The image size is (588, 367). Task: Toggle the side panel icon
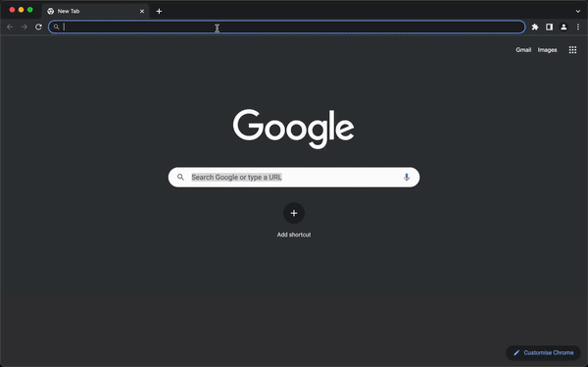click(x=550, y=27)
